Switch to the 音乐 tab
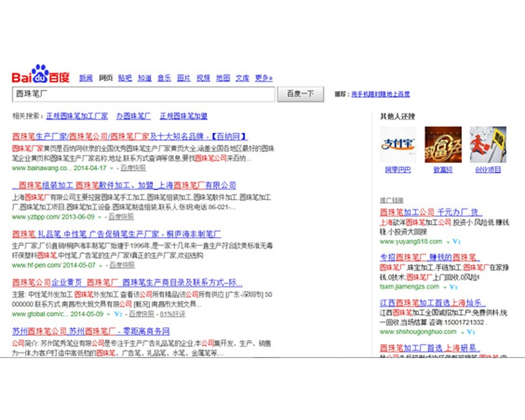Image resolution: width=525 pixels, height=420 pixels. (x=164, y=78)
